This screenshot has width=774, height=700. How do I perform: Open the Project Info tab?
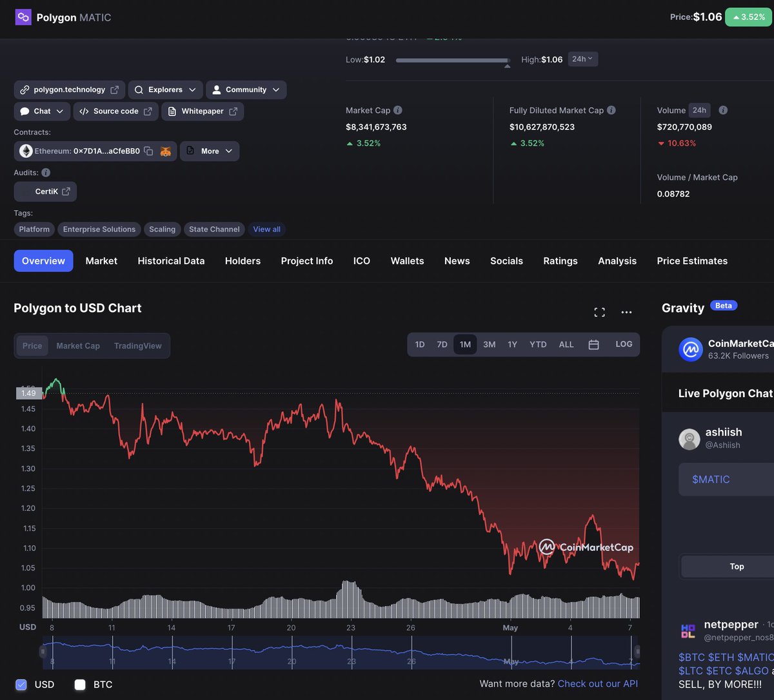(307, 261)
